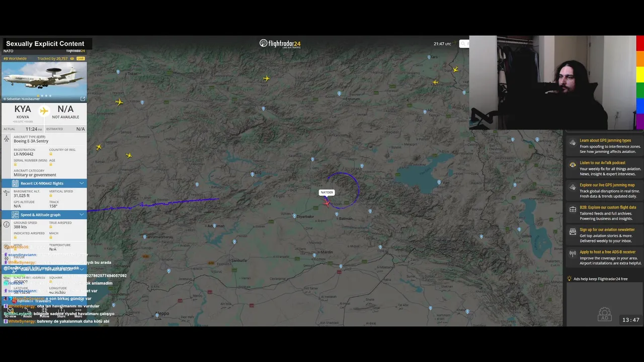Open Apply to host ADS-B receiver
Image resolution: width=644 pixels, height=362 pixels.
point(607,252)
